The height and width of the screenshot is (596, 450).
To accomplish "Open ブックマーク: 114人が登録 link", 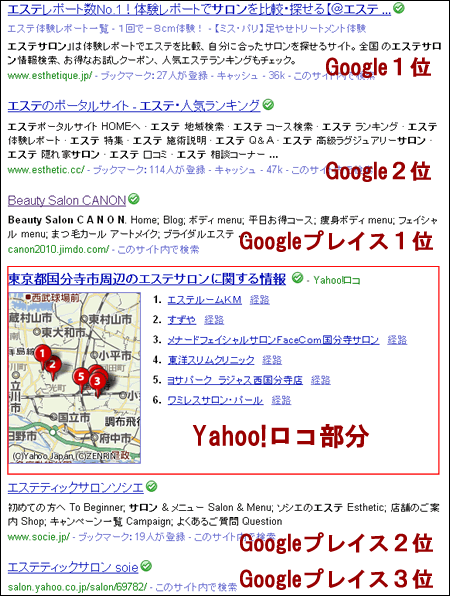I will click(x=149, y=170).
